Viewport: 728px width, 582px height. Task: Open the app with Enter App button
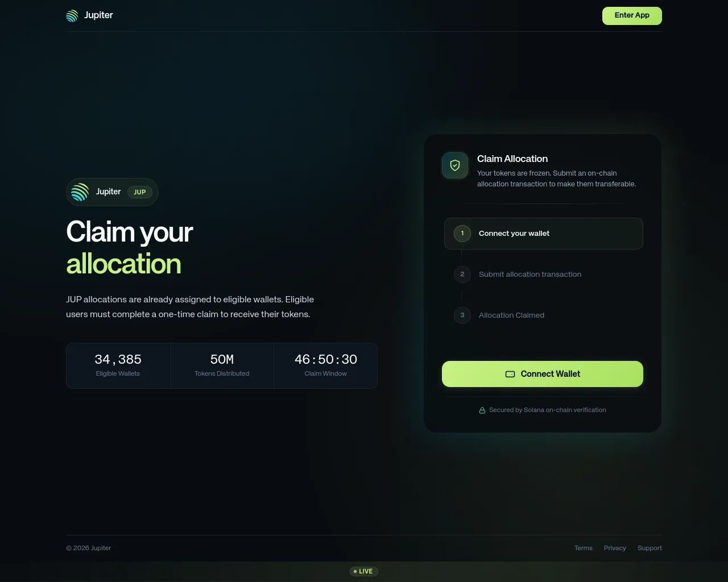tap(632, 16)
